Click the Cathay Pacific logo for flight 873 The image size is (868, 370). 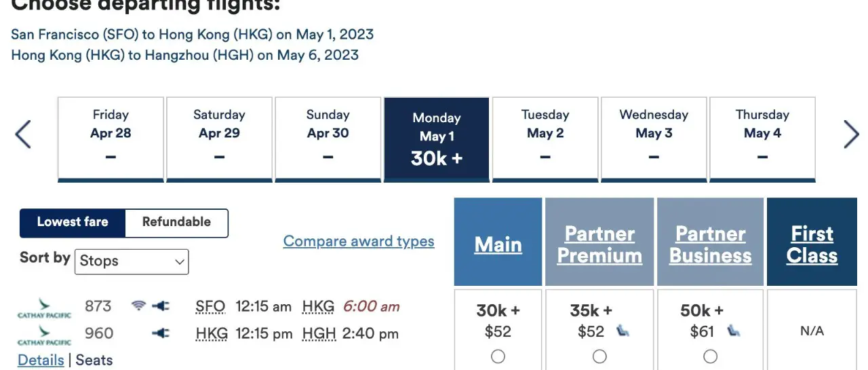point(44,308)
